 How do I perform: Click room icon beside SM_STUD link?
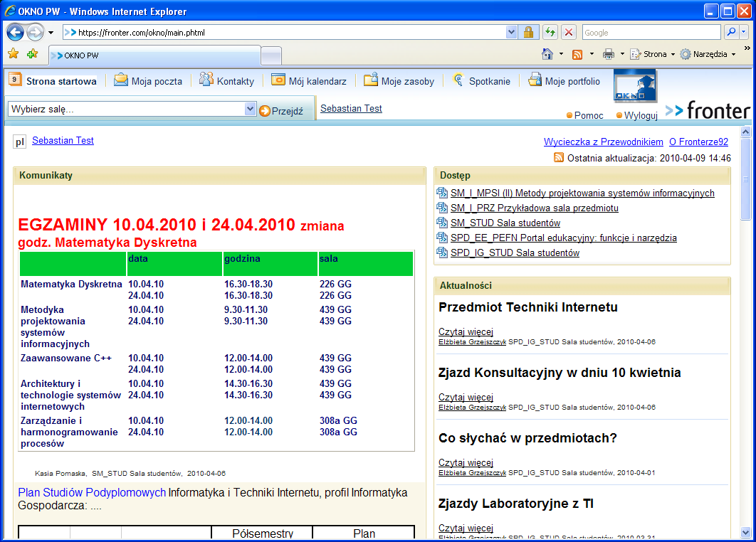[x=442, y=223]
